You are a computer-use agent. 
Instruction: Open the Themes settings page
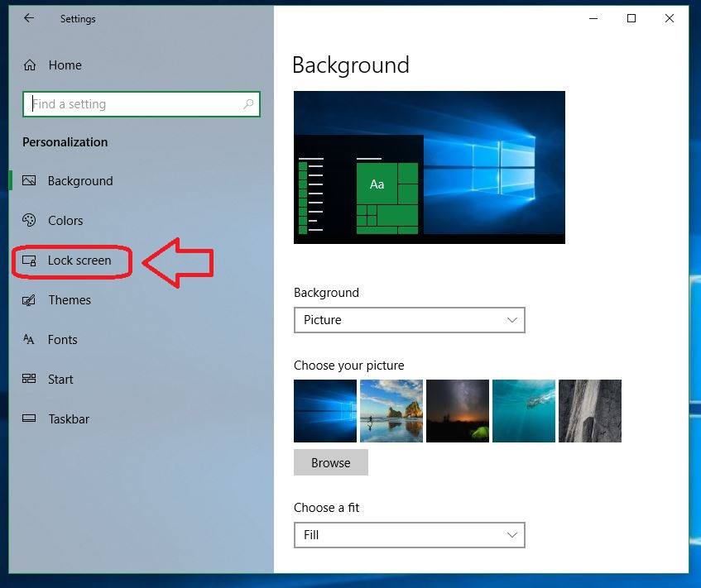point(70,299)
